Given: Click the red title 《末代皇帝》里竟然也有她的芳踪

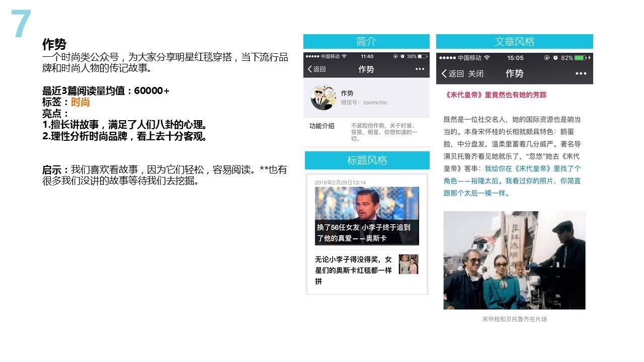Looking at the screenshot, I should [495, 95].
